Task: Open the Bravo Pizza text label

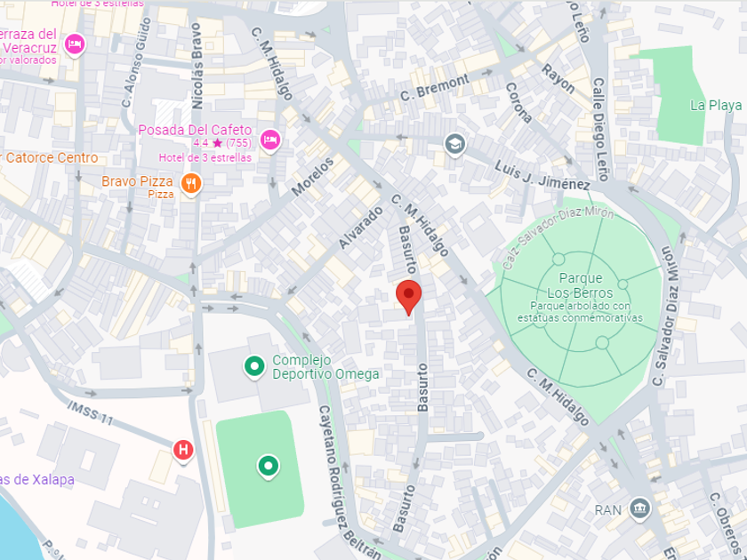Action: [137, 181]
